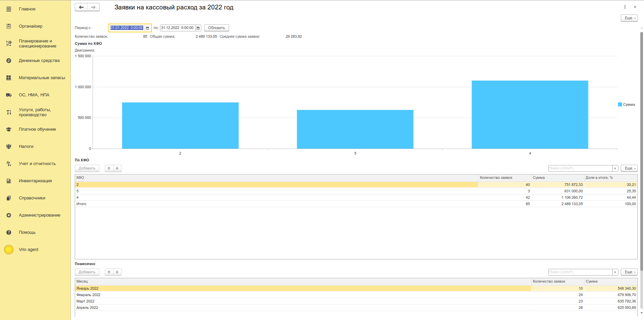Click the Справочники books icon
This screenshot has width=644, height=320.
point(9,198)
